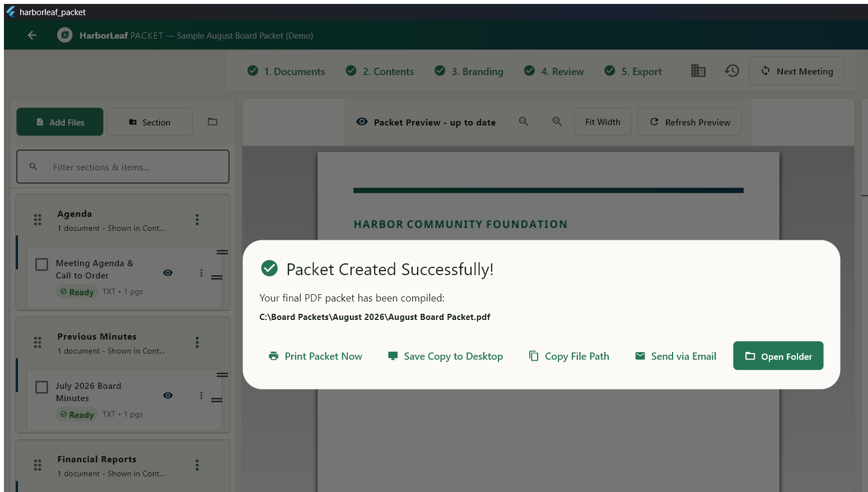This screenshot has height=492, width=868.
Task: Go to step 2. Contents
Action: [380, 71]
